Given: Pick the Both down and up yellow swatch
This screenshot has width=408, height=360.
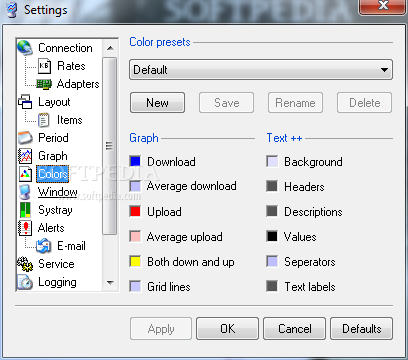Looking at the screenshot, I should tap(135, 261).
